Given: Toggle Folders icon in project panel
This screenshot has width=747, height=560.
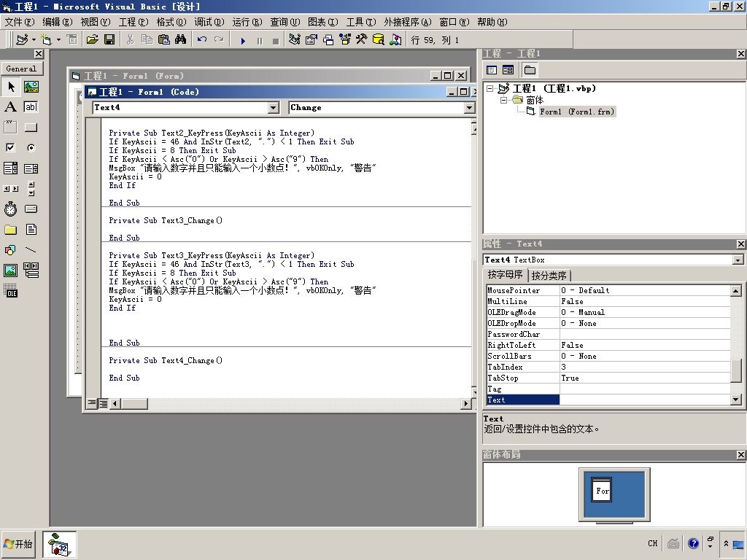Looking at the screenshot, I should coord(530,70).
